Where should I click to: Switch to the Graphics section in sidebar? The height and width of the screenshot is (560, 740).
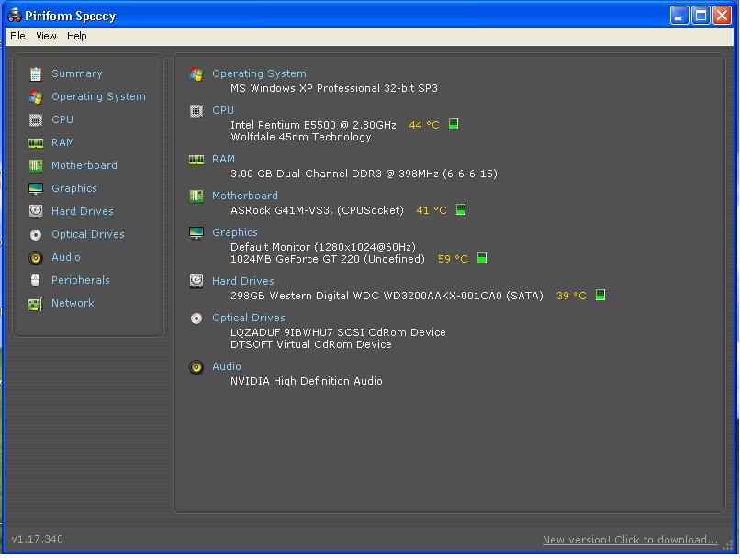[74, 189]
